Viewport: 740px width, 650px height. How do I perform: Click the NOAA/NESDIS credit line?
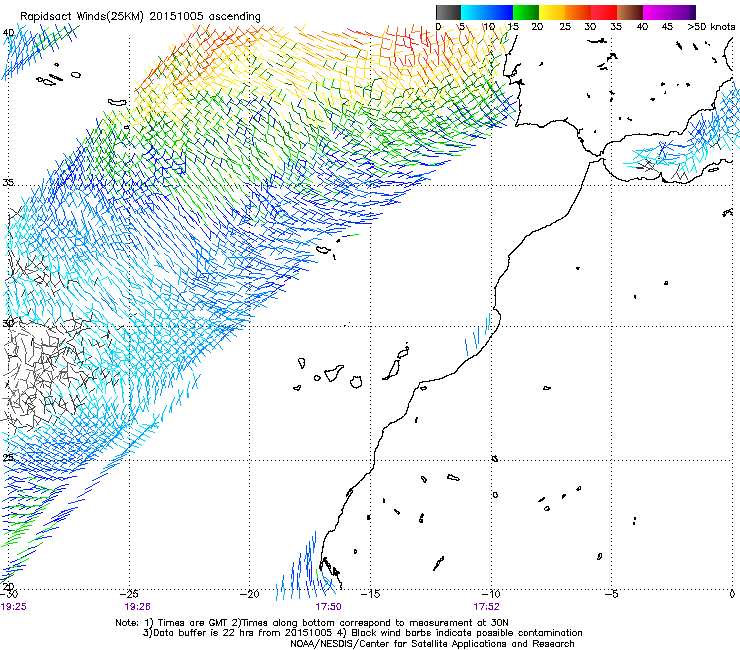pos(432,644)
